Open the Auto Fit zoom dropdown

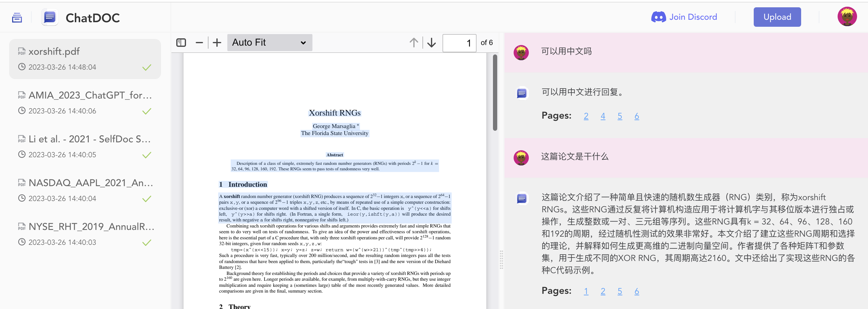click(x=269, y=43)
